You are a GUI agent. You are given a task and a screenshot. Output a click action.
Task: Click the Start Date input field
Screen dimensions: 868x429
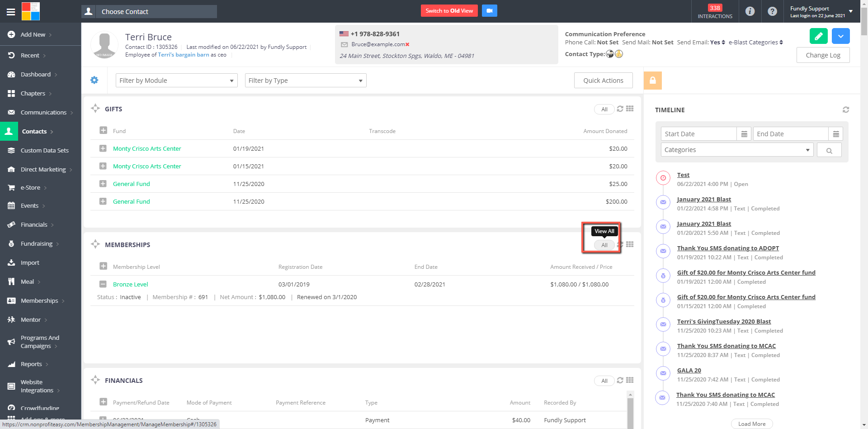pos(698,134)
